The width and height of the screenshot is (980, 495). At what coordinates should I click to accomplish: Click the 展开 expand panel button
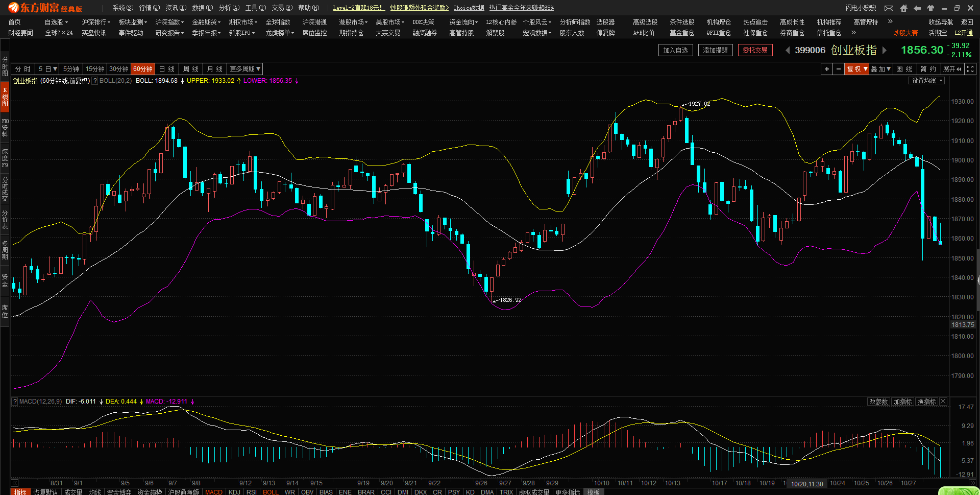(952, 69)
